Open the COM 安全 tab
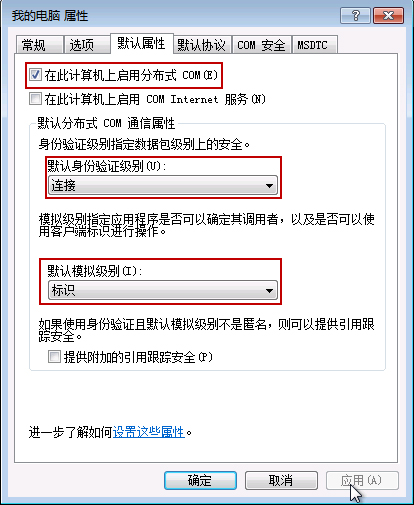 click(x=262, y=45)
